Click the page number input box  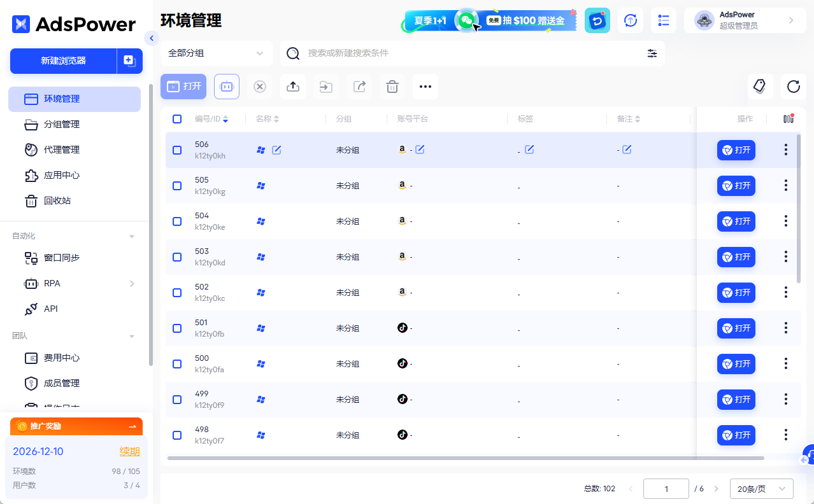tap(666, 489)
